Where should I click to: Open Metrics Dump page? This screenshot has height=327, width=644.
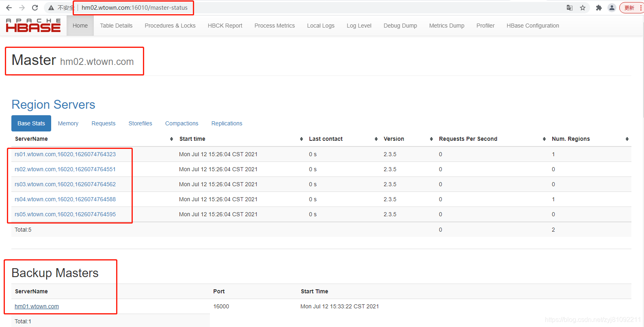447,26
